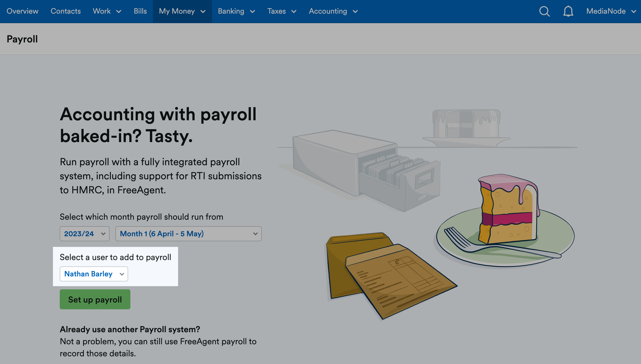Open the Nathan Barley user dropdown
The height and width of the screenshot is (364, 641).
point(94,274)
